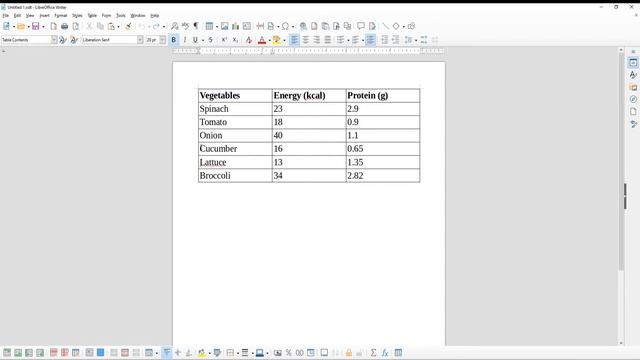
Task: Click the Export as PDF icon
Action: click(53, 27)
